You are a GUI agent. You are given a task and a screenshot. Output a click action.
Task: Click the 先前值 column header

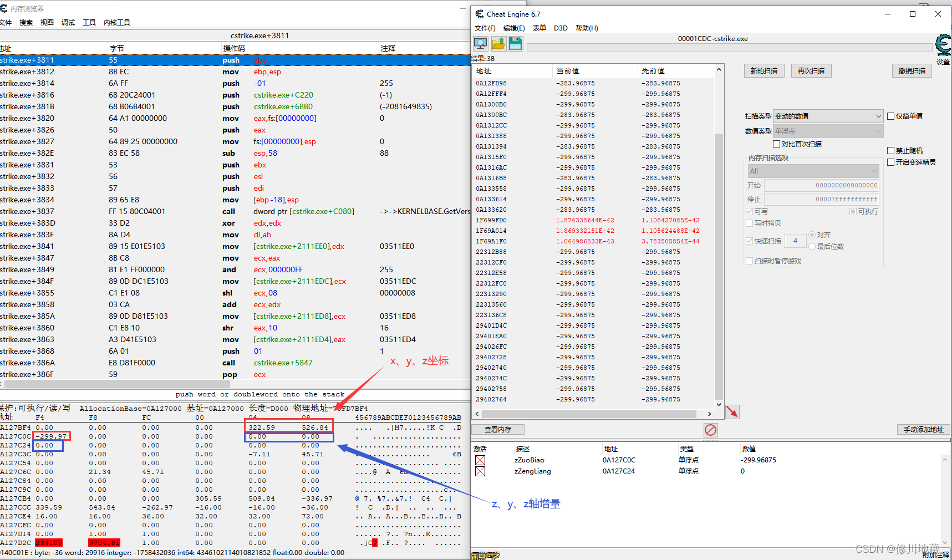pyautogui.click(x=676, y=71)
